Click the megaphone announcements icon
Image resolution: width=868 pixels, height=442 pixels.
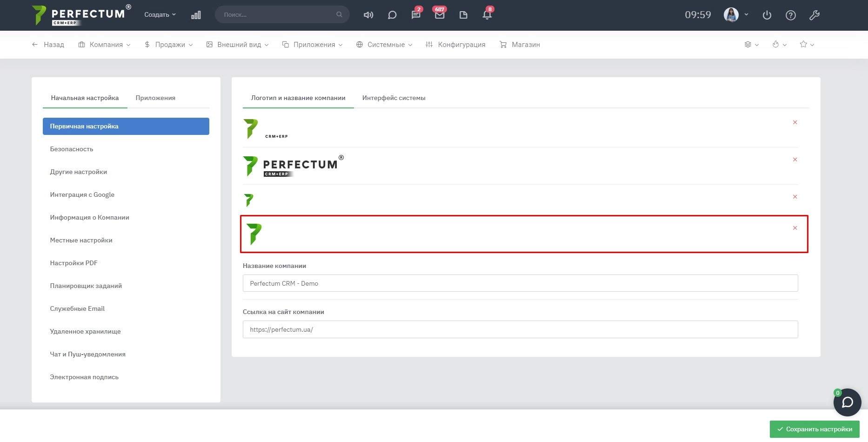pos(368,15)
